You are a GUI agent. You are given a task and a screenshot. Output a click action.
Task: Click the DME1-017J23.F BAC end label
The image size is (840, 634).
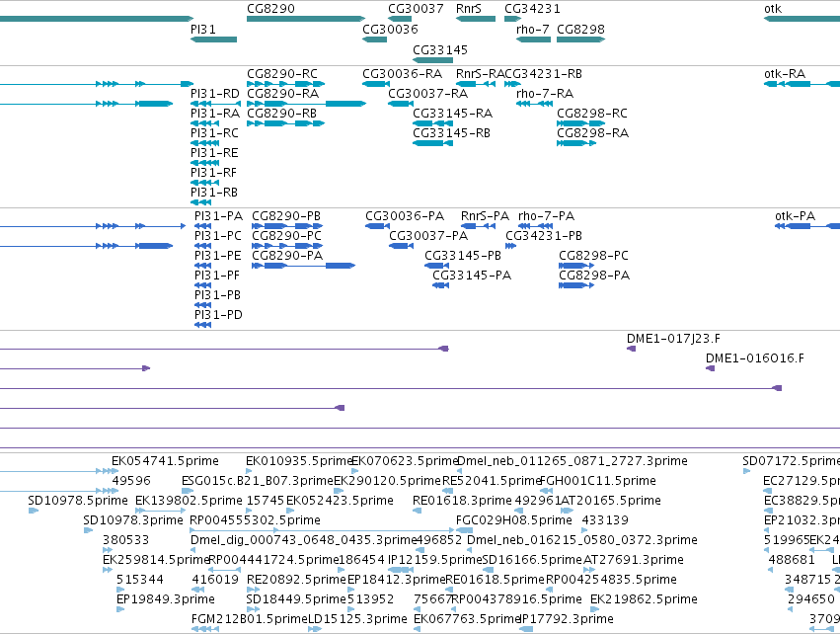[673, 339]
